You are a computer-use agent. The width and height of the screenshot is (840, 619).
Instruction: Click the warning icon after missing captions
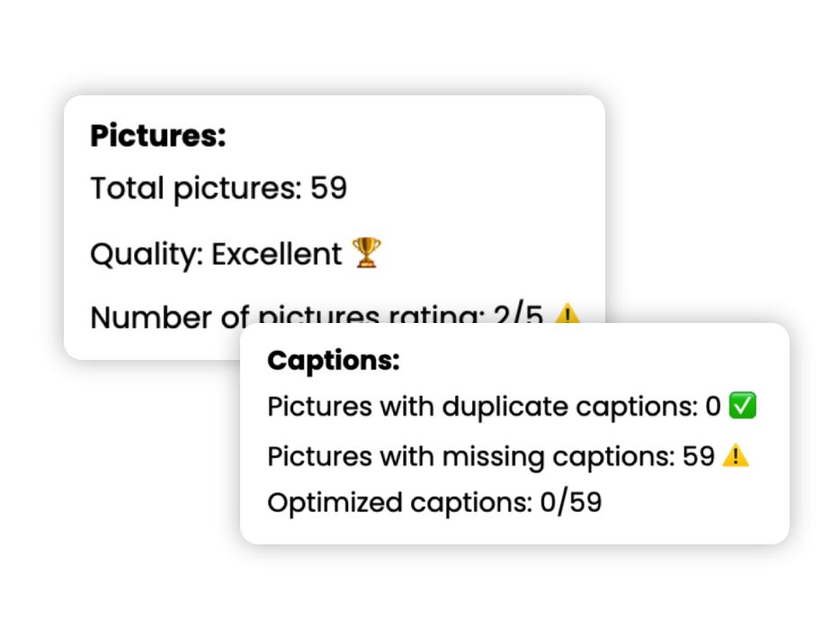point(736,455)
